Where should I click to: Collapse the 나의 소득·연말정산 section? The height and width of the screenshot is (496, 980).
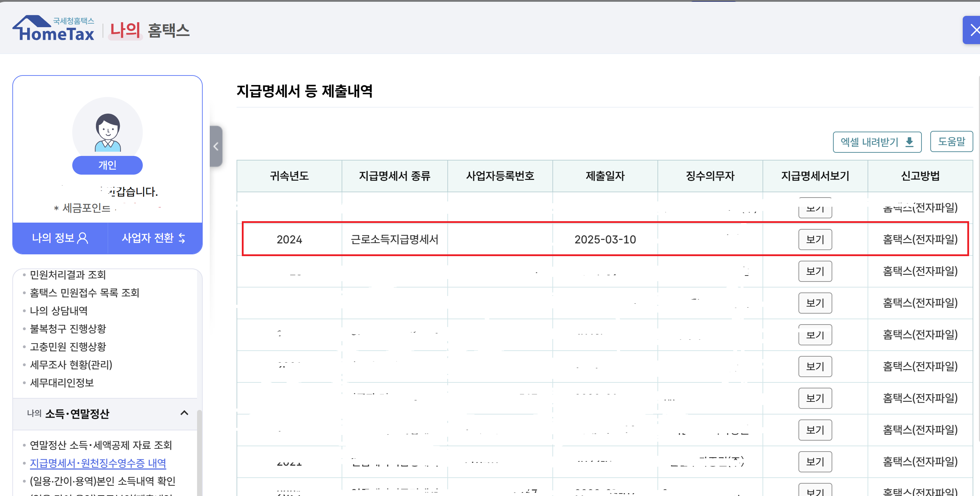pos(184,413)
